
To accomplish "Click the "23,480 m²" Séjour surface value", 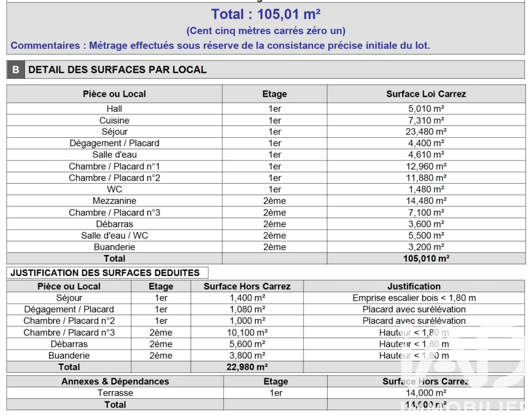I will pos(426,132).
